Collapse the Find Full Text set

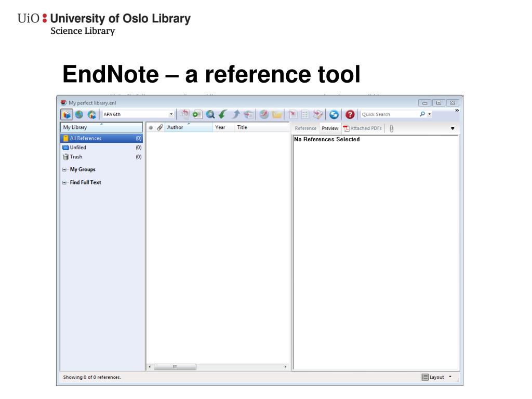(64, 182)
